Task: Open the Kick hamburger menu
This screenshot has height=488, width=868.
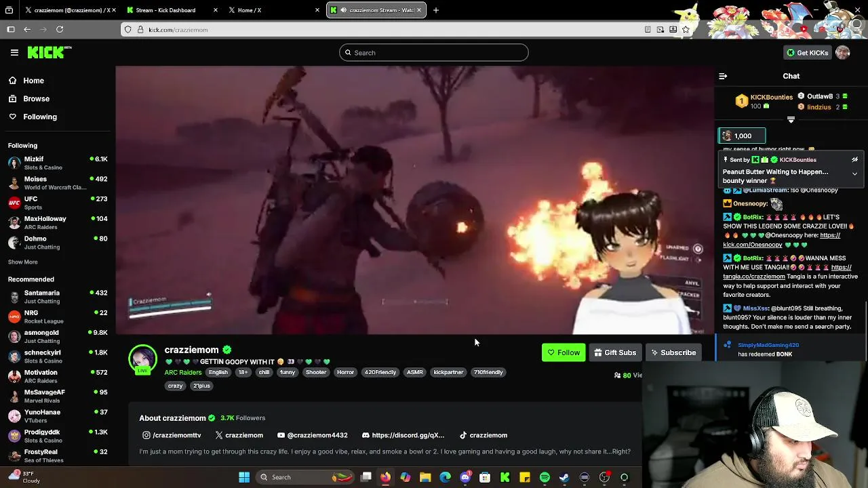Action: coord(14,52)
